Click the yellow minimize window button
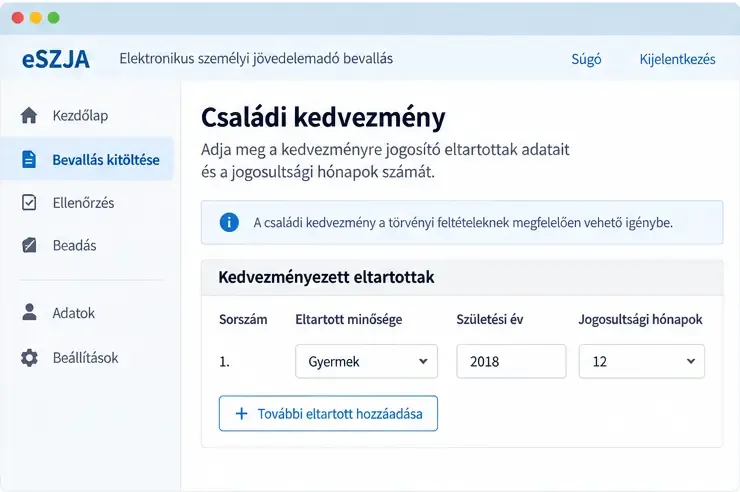The image size is (740, 492). (x=36, y=18)
